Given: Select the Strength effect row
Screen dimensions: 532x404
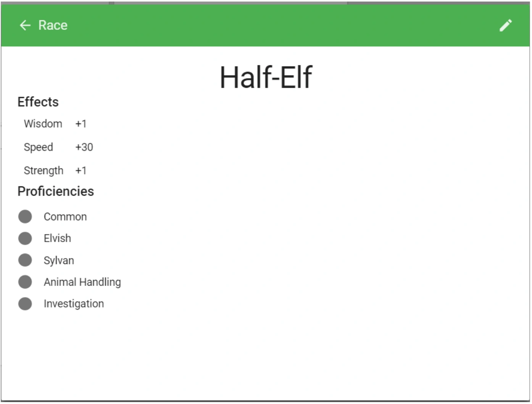Looking at the screenshot, I should pos(55,171).
